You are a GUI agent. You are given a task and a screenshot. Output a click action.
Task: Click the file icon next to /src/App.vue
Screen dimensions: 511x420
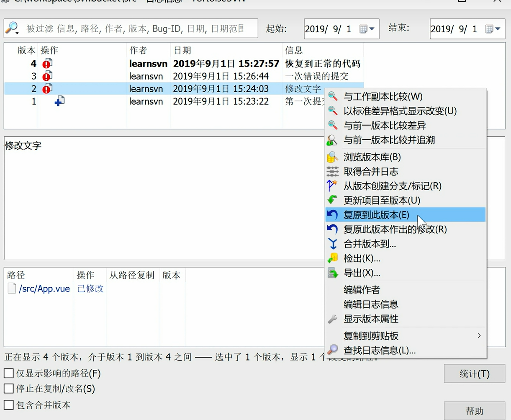(x=12, y=288)
